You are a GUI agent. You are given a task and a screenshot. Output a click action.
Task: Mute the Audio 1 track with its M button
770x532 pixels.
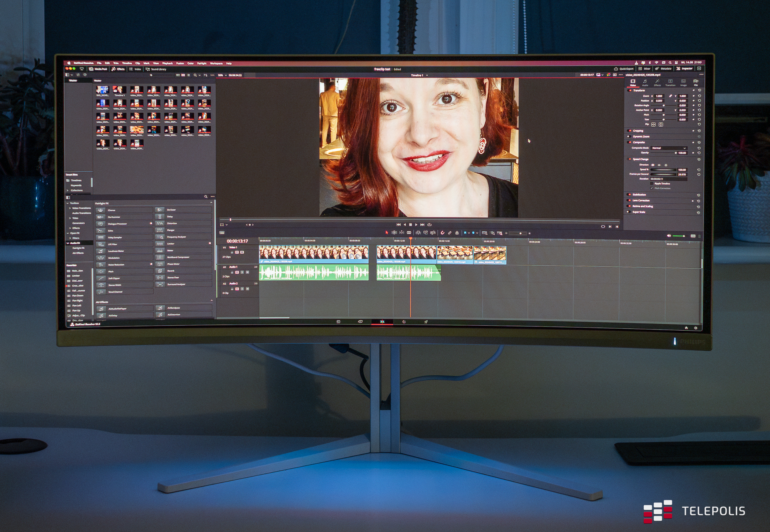pos(248,272)
